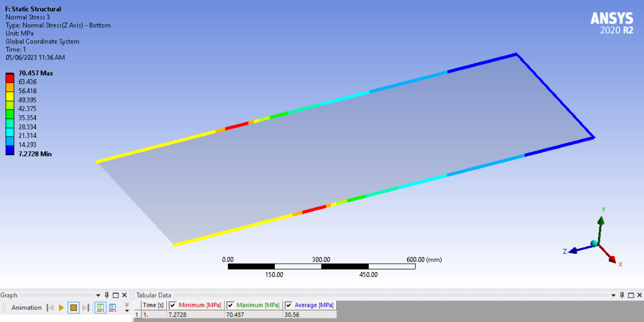
Task: Click the cyan legend color band
Action: (x=9, y=132)
